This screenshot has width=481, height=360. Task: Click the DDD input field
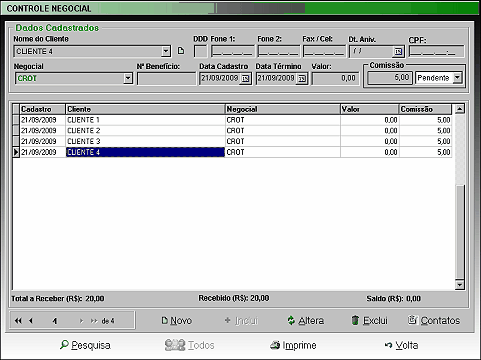pyautogui.click(x=201, y=52)
